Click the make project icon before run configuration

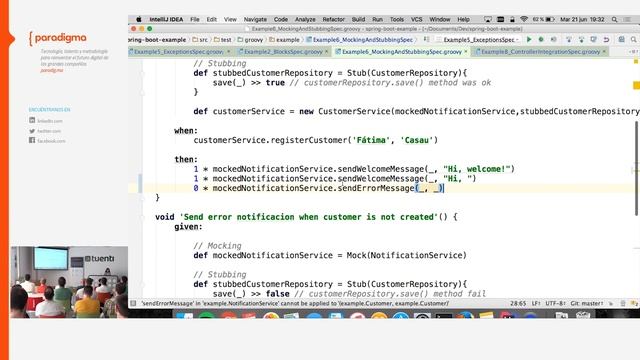point(427,40)
